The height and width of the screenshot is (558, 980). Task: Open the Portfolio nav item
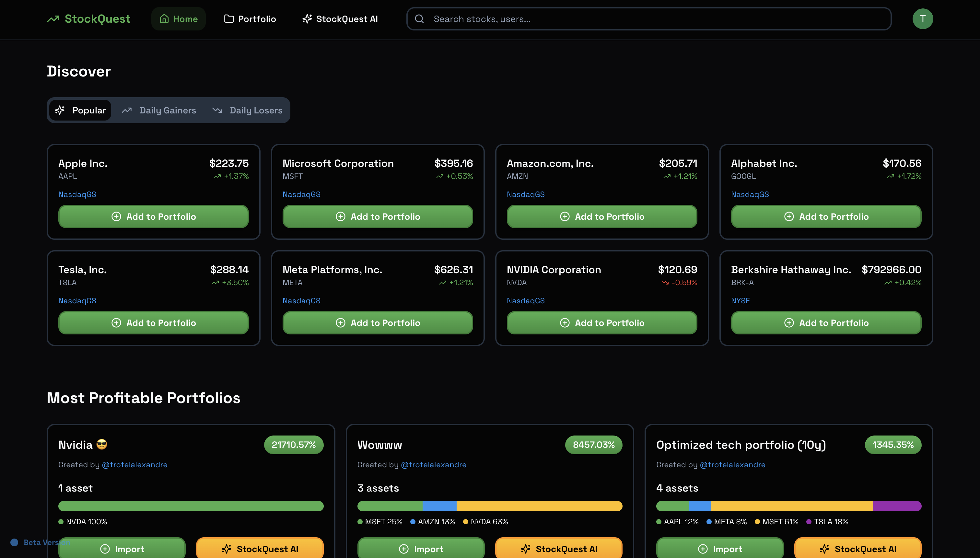(x=250, y=19)
